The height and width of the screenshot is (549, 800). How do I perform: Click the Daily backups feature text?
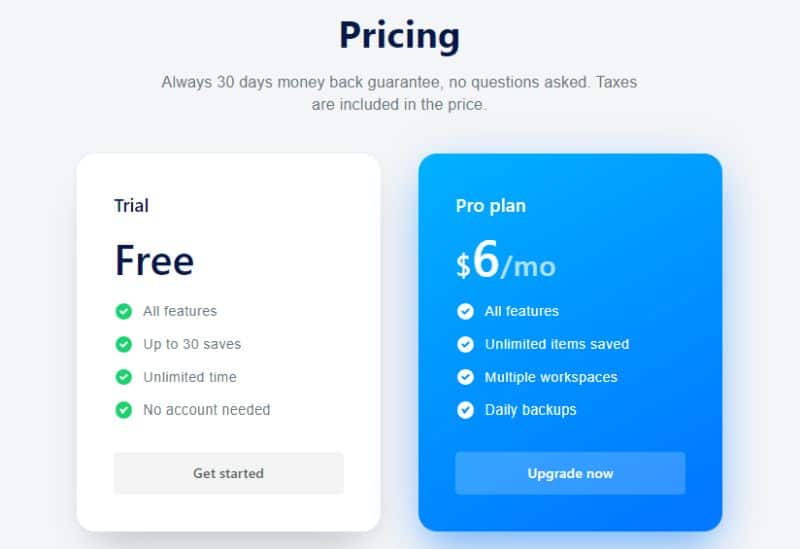531,410
